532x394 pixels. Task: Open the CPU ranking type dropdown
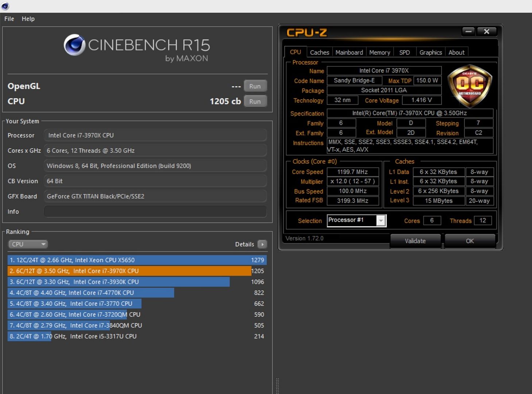pyautogui.click(x=28, y=244)
